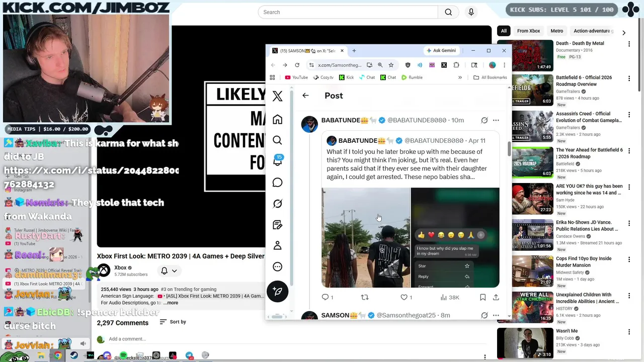644x362 pixels.
Task: Open X Explore search icon in sidebar
Action: coord(277,140)
